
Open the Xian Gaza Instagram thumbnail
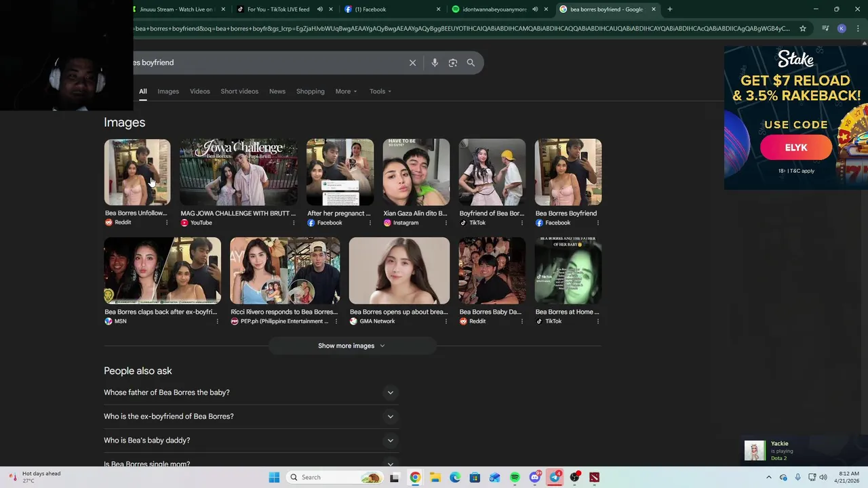(416, 172)
